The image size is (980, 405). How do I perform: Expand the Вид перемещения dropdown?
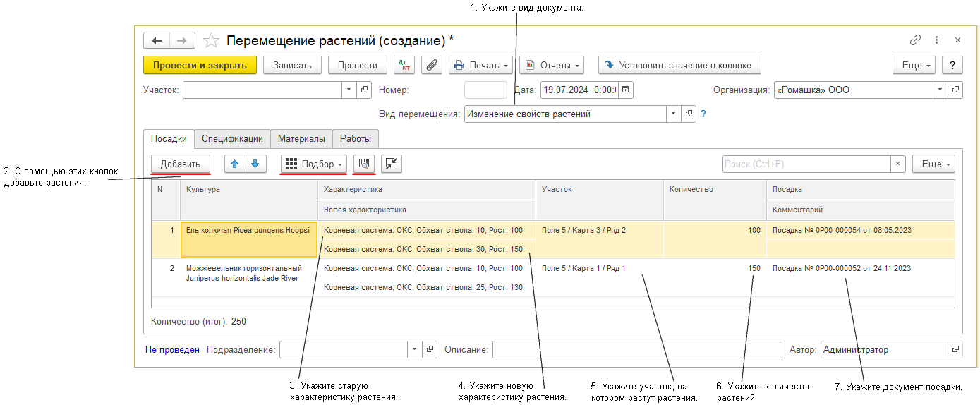(x=674, y=114)
